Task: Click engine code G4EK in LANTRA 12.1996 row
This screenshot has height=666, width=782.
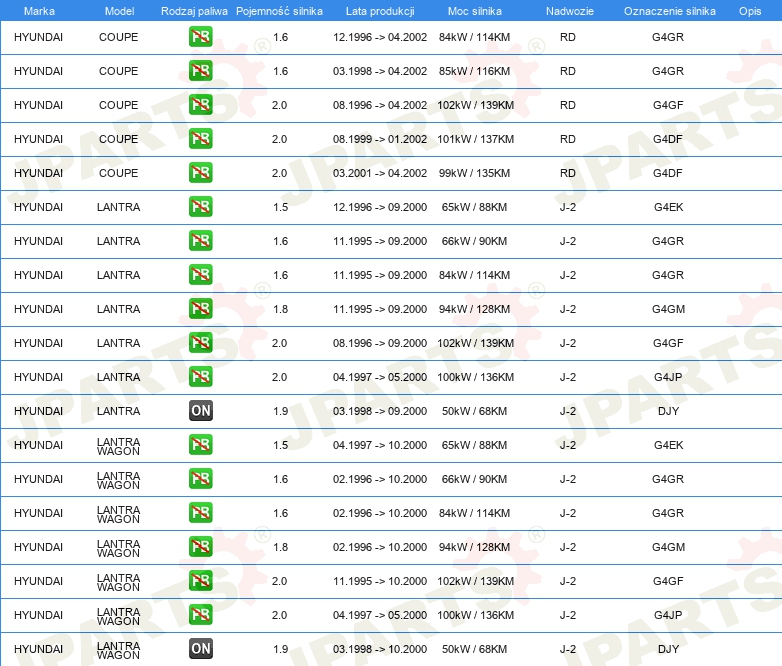Action: coord(668,207)
